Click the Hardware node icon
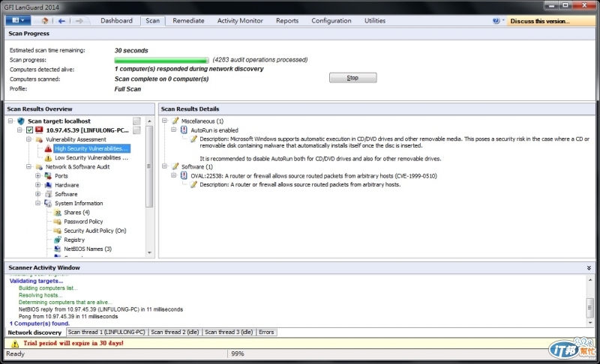The image size is (600, 364). coord(48,185)
